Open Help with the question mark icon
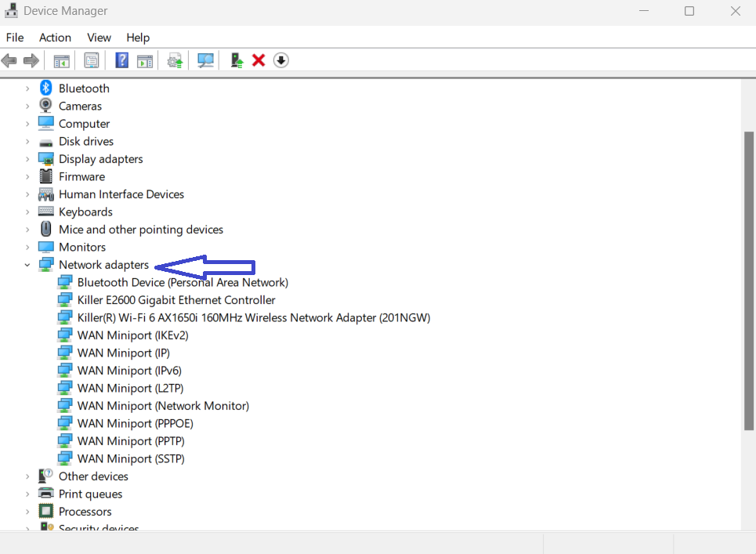 (x=121, y=60)
